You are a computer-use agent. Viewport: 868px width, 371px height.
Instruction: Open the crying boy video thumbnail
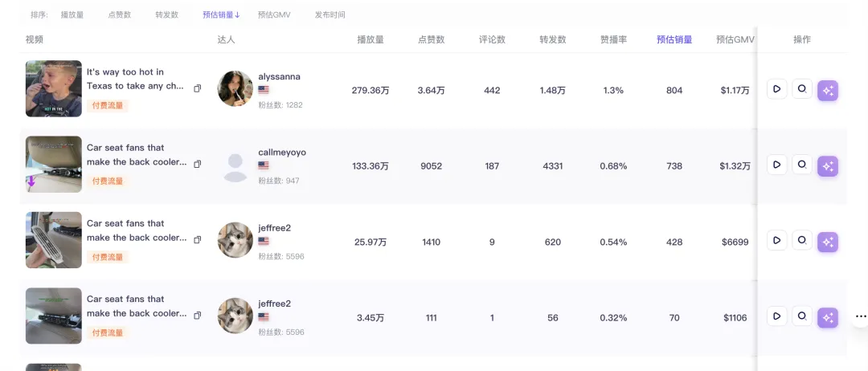[54, 88]
